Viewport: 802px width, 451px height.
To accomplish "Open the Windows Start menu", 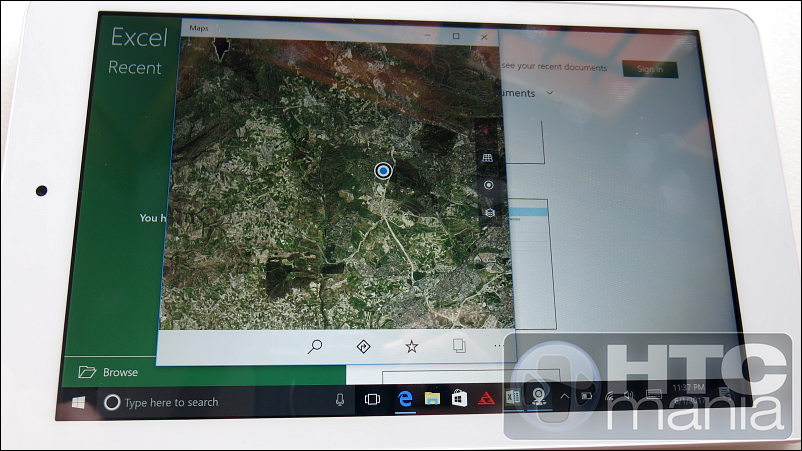I will point(78,402).
